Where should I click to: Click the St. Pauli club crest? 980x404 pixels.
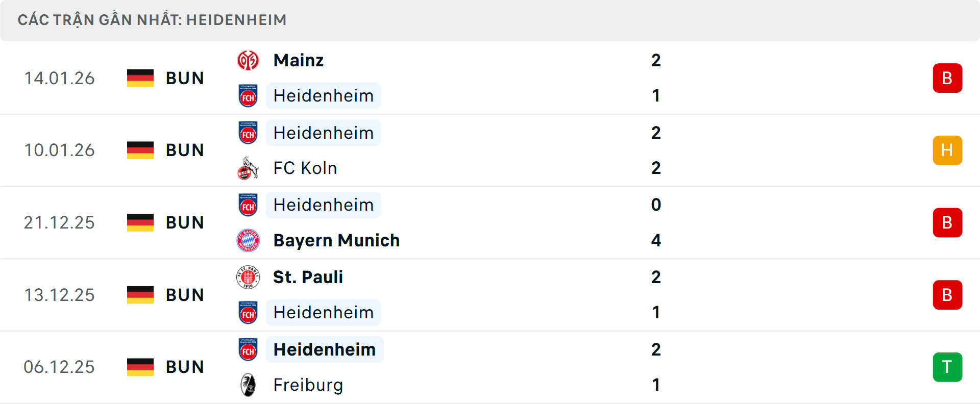pos(249,277)
